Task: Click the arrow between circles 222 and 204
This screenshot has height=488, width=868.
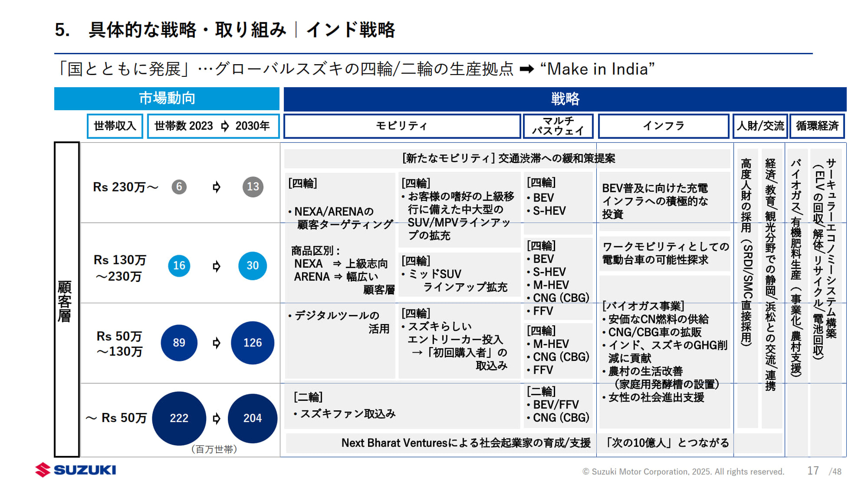Action: (x=217, y=418)
